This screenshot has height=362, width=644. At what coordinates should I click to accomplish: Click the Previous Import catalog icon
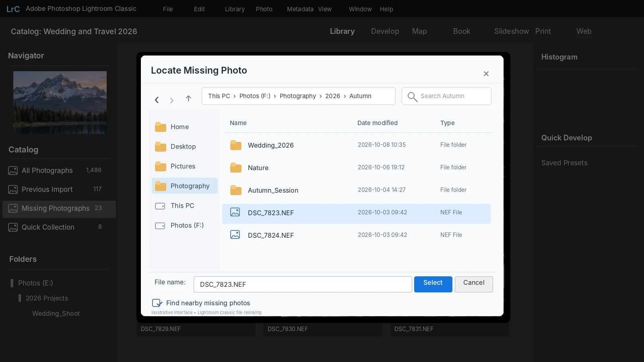point(13,189)
